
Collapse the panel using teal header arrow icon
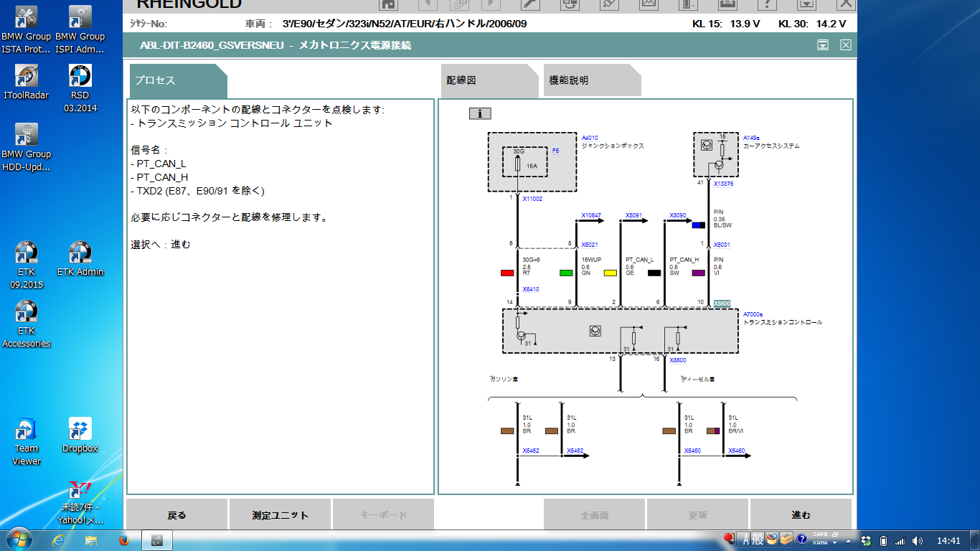pos(823,45)
